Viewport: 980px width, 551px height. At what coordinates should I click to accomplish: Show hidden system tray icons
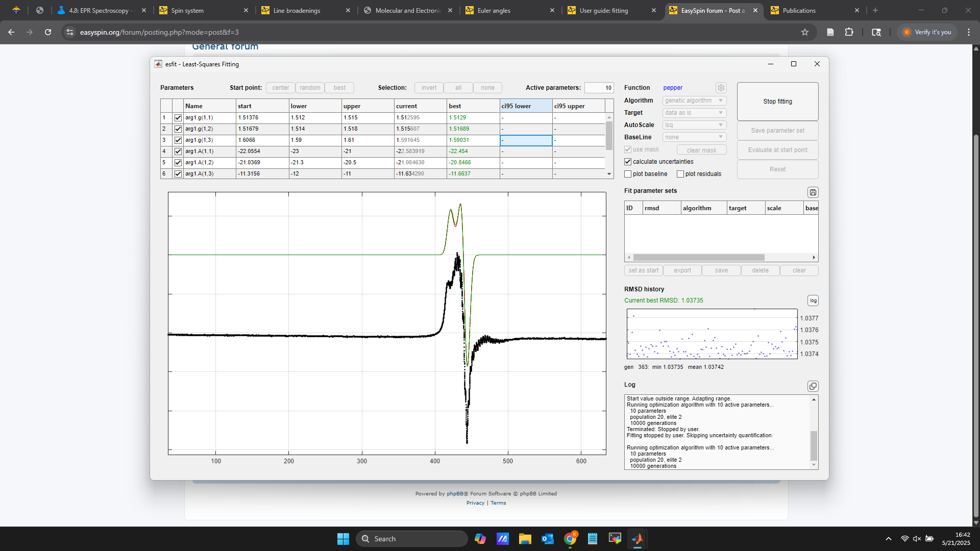click(889, 539)
